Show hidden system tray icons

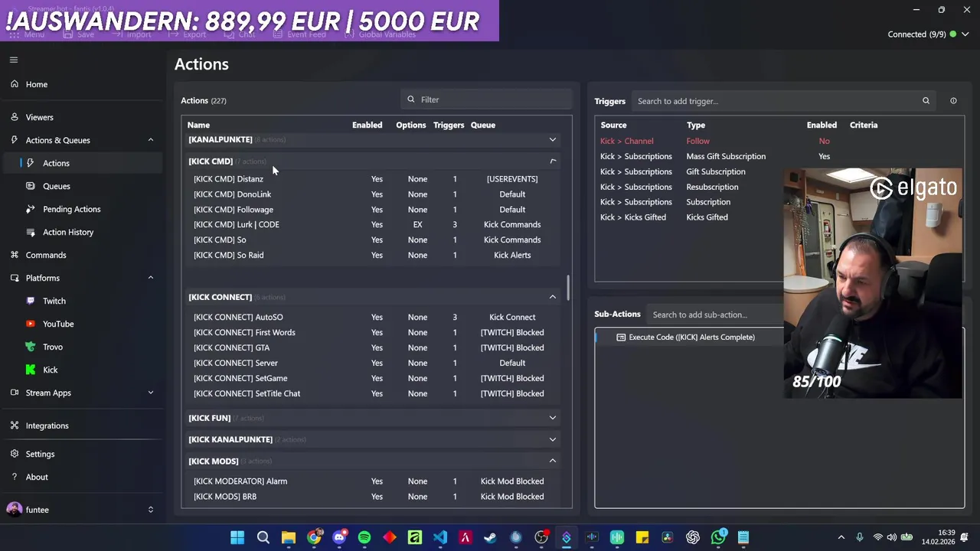tap(841, 537)
